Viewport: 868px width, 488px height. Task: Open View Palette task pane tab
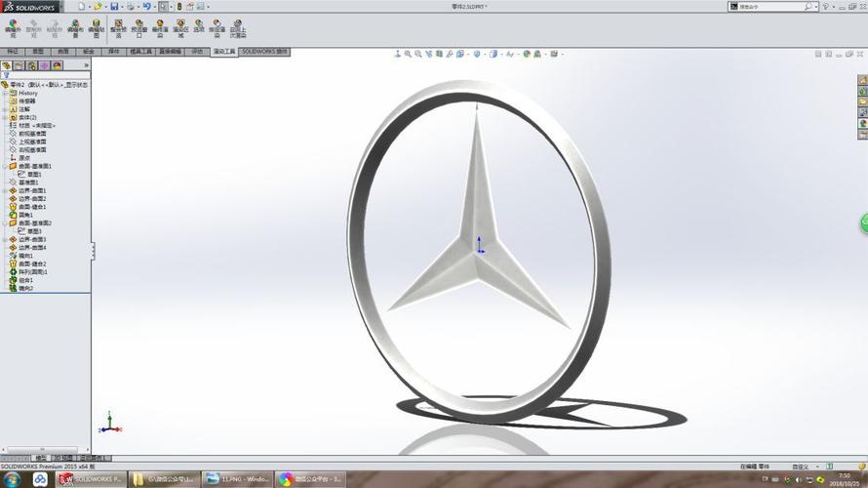[x=863, y=112]
